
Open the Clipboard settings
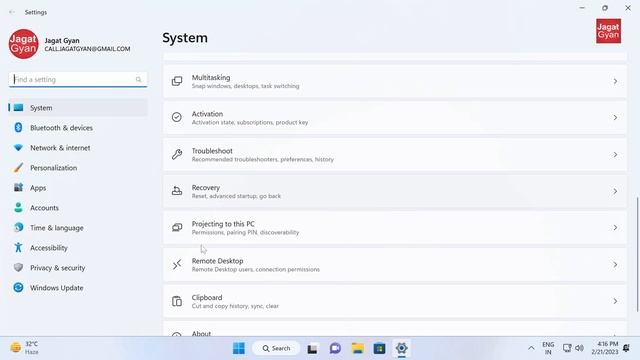point(395,301)
